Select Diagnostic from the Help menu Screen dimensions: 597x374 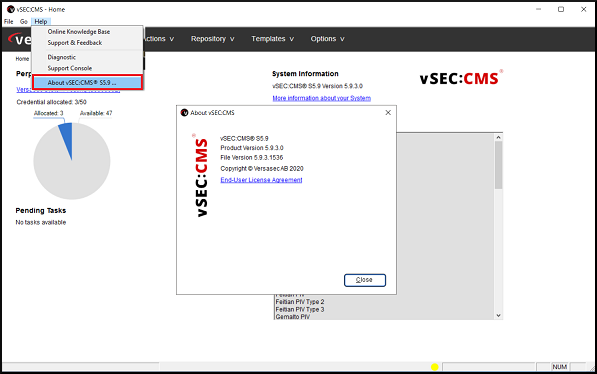click(x=62, y=57)
